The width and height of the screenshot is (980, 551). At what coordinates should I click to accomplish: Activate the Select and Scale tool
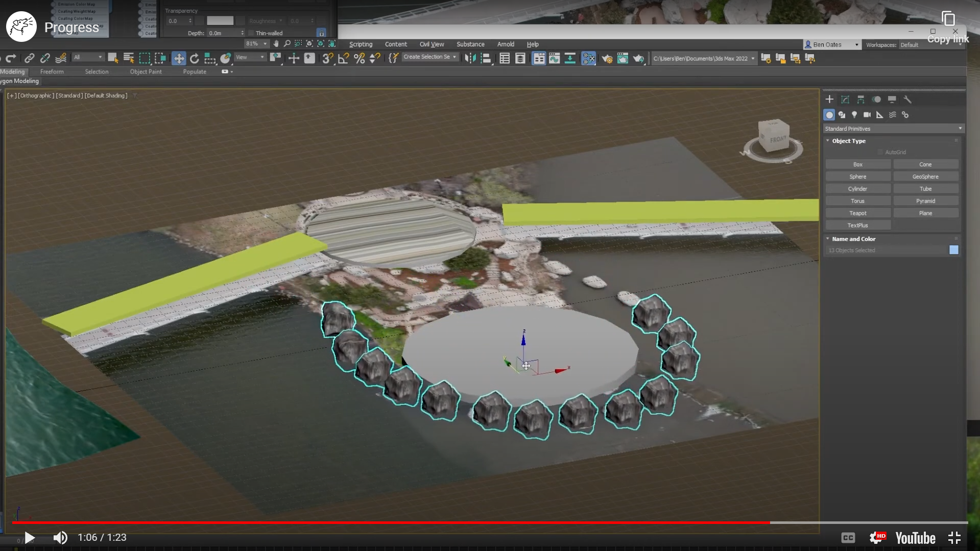click(x=210, y=58)
